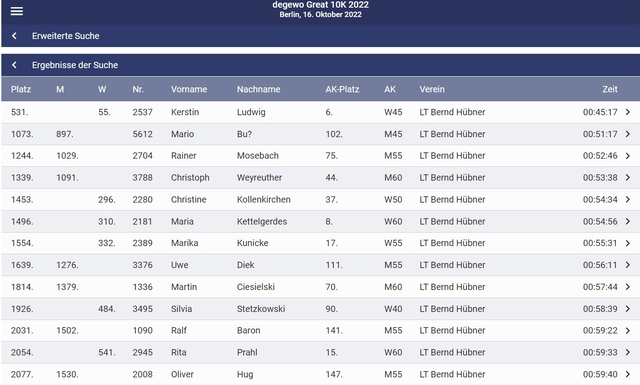This screenshot has width=640, height=385.
Task: Click the chevron beside 00:54:56
Action: 628,221
